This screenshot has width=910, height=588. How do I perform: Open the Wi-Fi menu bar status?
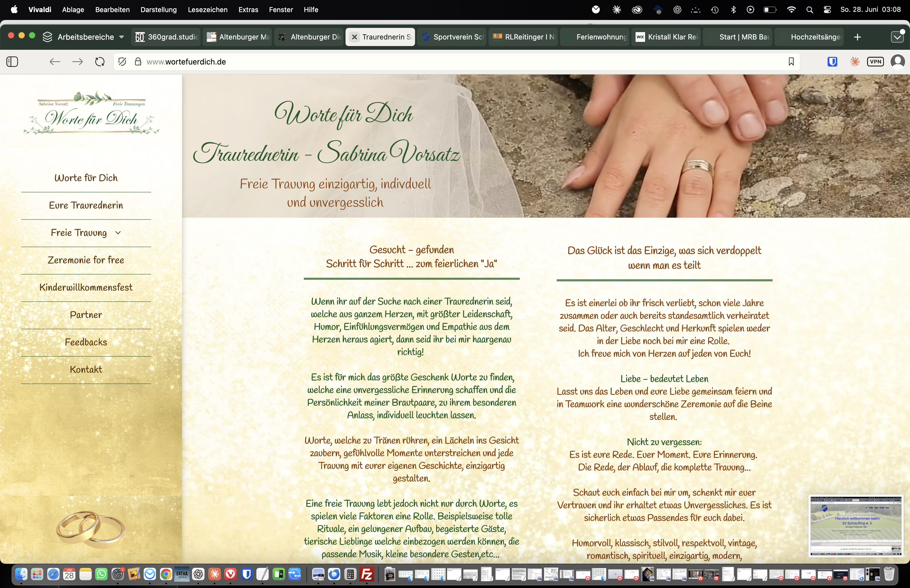click(x=791, y=9)
